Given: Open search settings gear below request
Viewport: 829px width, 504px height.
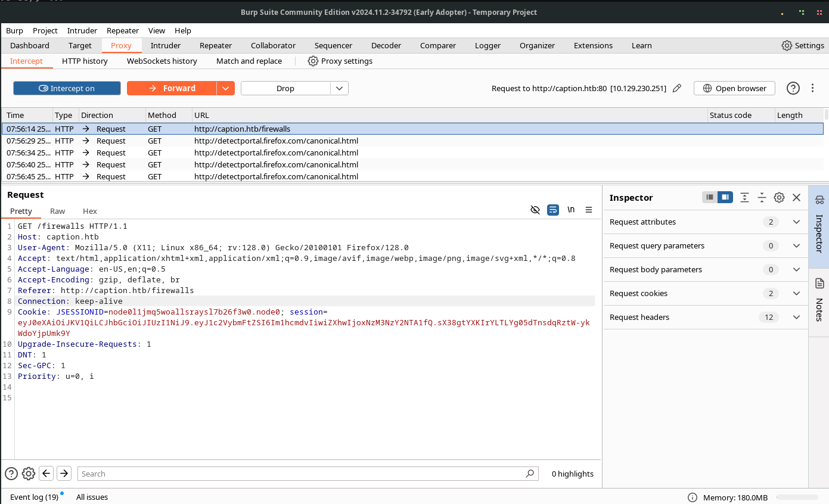Looking at the screenshot, I should 29,474.
